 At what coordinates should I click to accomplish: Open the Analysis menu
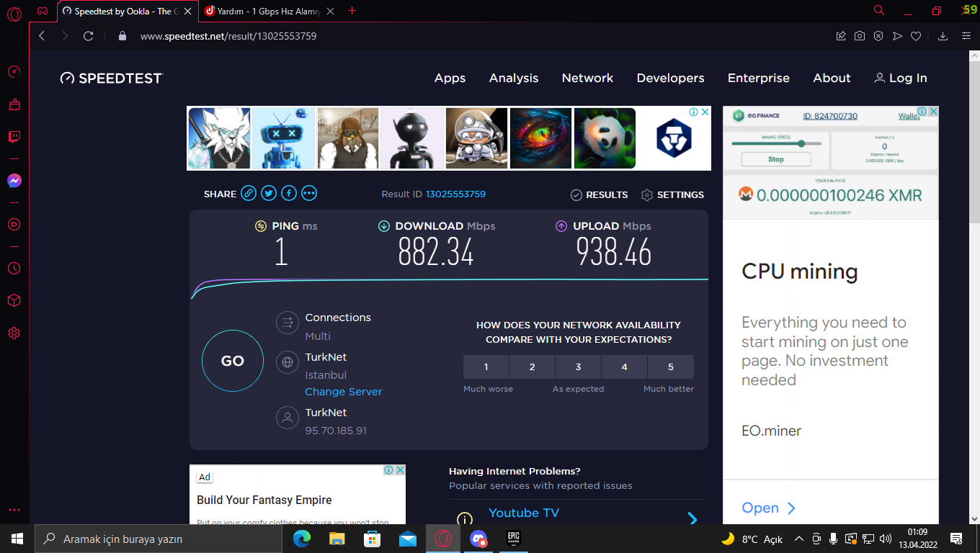(x=514, y=78)
